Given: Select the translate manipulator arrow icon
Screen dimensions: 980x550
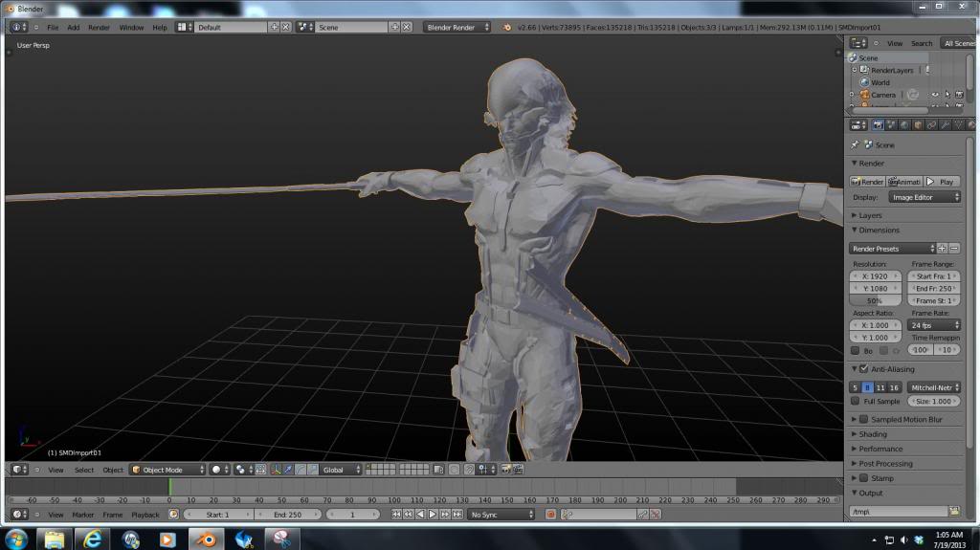Looking at the screenshot, I should pyautogui.click(x=288, y=470).
